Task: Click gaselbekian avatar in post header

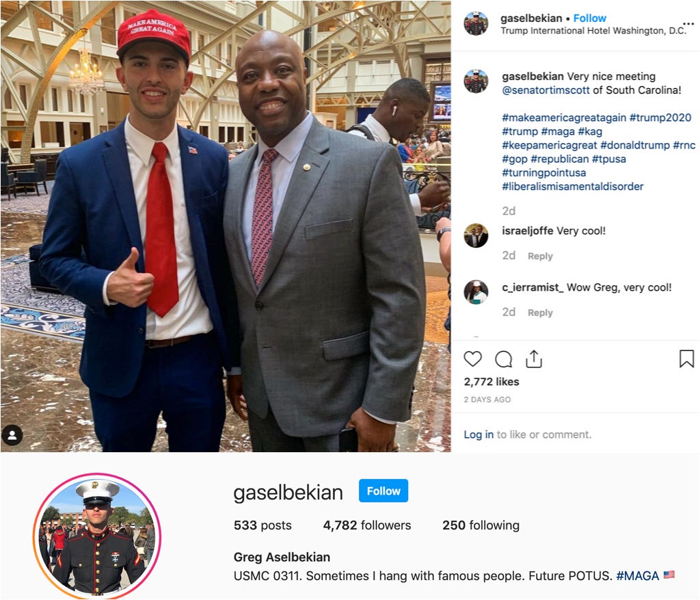Action: (x=476, y=23)
